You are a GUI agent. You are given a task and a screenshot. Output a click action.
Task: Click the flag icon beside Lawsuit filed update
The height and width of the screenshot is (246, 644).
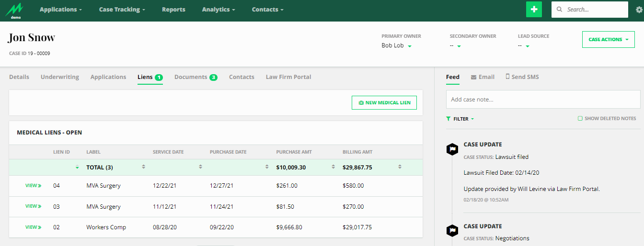452,149
